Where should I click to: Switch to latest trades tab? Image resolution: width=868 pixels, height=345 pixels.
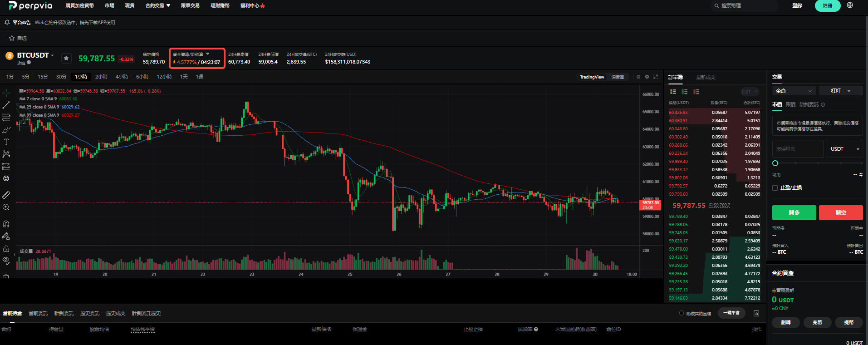[x=706, y=77]
